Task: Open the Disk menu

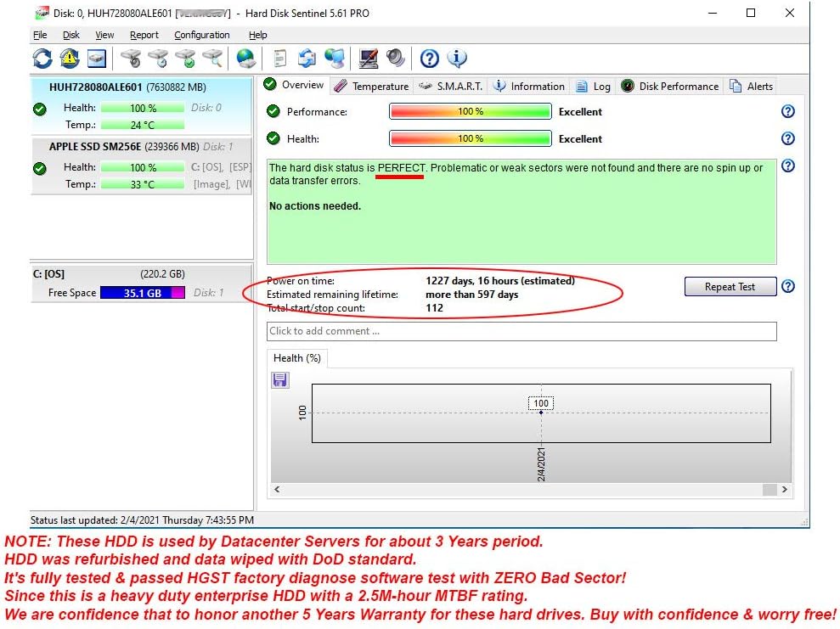Action: (71, 35)
